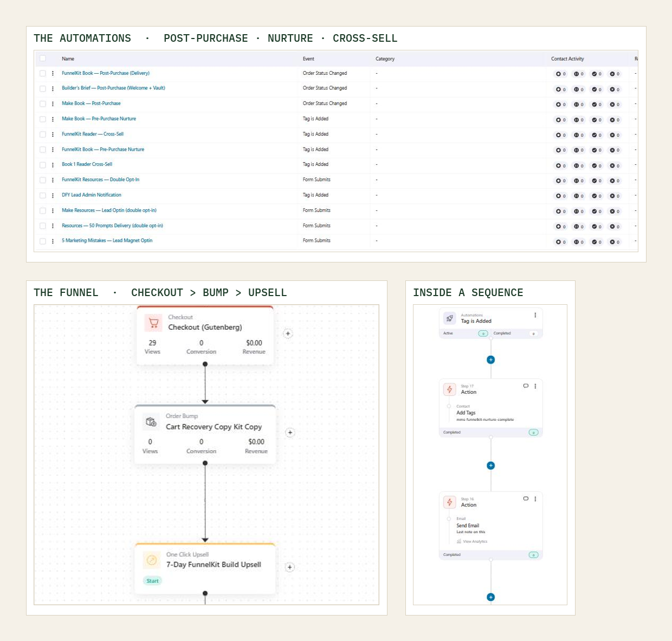Image resolution: width=672 pixels, height=641 pixels.
Task: Check the 5 Marketing Mistakes — Lead Magnet Optin checkbox
Action: 43,241
